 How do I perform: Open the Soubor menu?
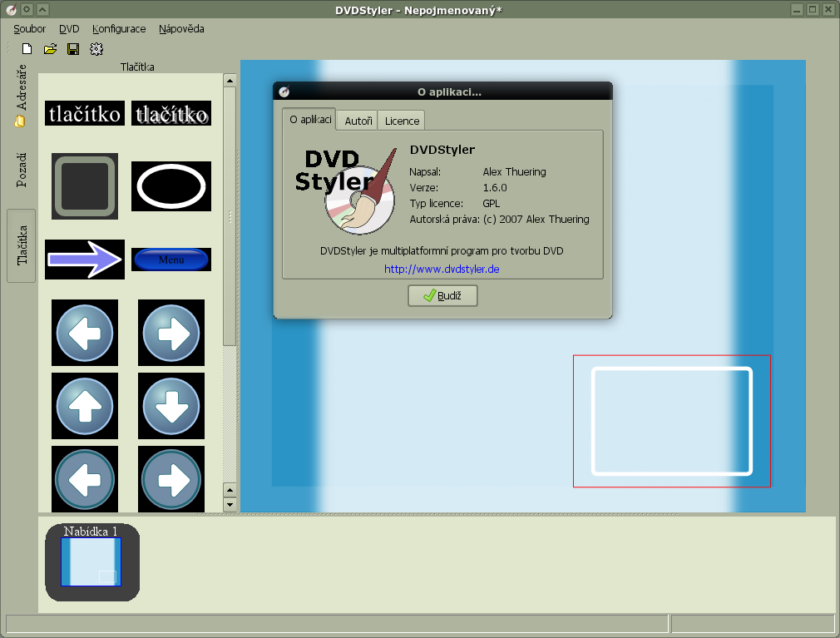point(29,29)
